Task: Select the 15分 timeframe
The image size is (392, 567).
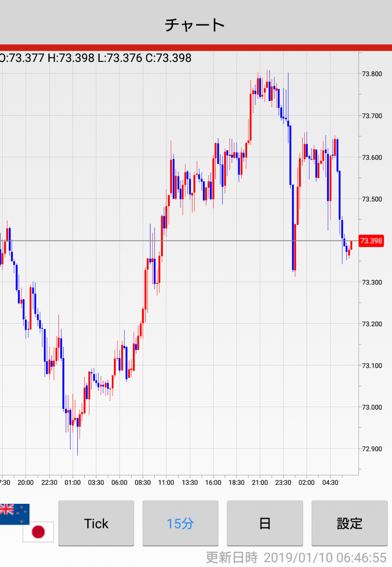Action: [180, 523]
